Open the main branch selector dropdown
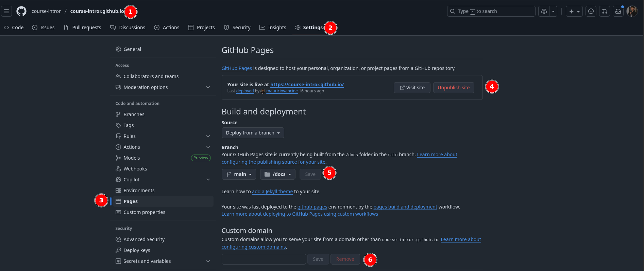The height and width of the screenshot is (271, 644). pos(239,174)
